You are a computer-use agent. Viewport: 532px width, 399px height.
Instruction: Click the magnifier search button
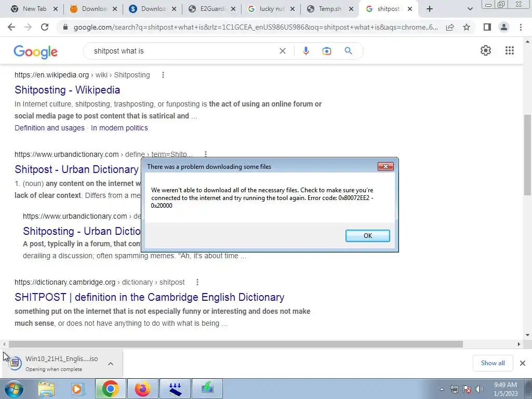click(x=348, y=51)
